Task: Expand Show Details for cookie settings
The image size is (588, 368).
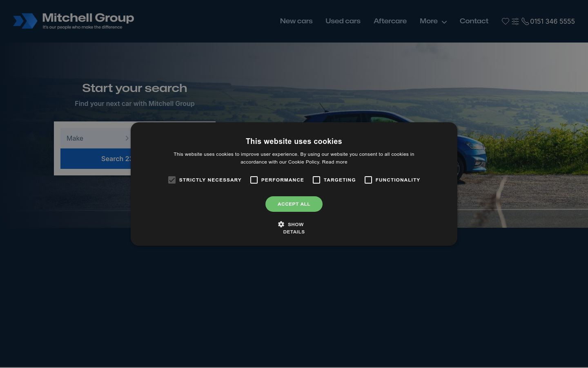Action: [294, 228]
